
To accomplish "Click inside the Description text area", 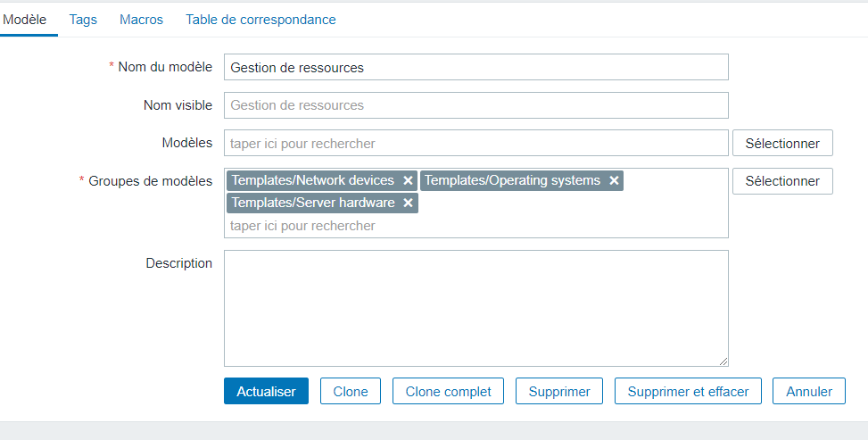I will point(475,308).
